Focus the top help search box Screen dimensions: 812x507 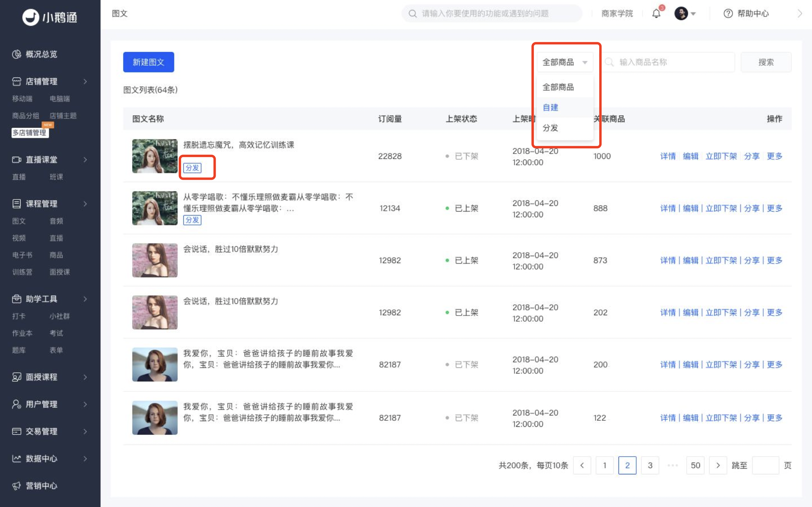491,14
